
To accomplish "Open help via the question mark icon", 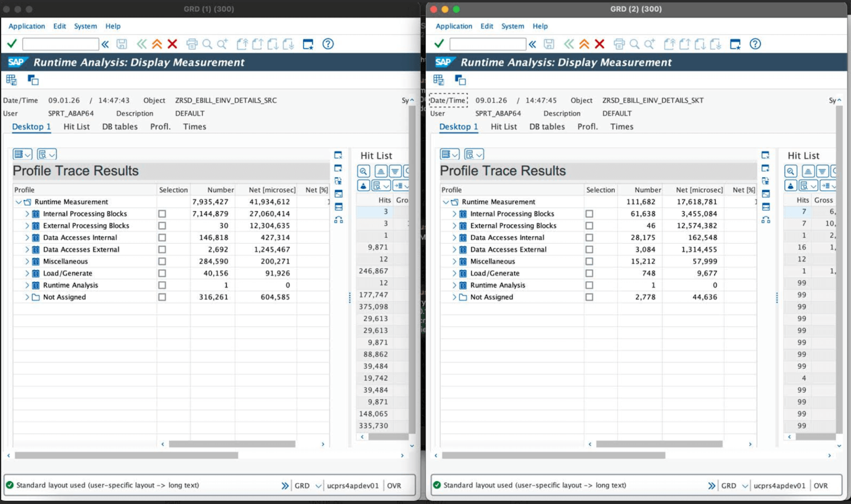I will [x=327, y=44].
